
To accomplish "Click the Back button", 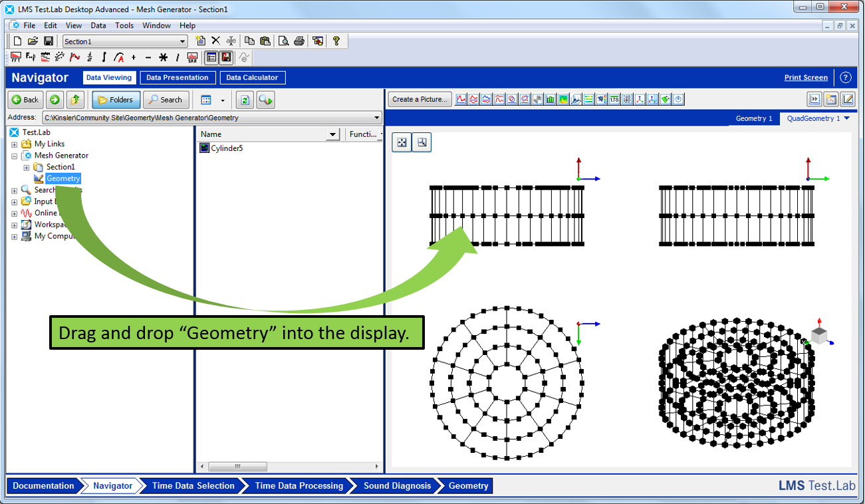I will (25, 100).
